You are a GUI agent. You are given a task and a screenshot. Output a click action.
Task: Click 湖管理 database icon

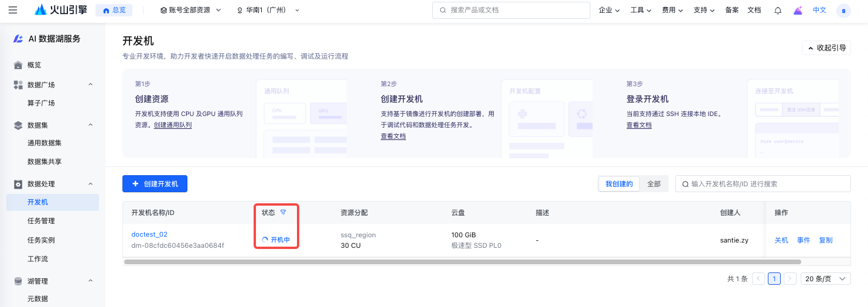coord(18,281)
